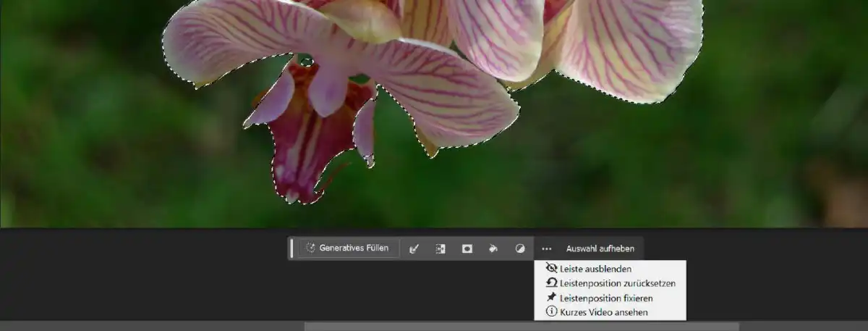Open the modify selection brush icon

[x=414, y=248]
